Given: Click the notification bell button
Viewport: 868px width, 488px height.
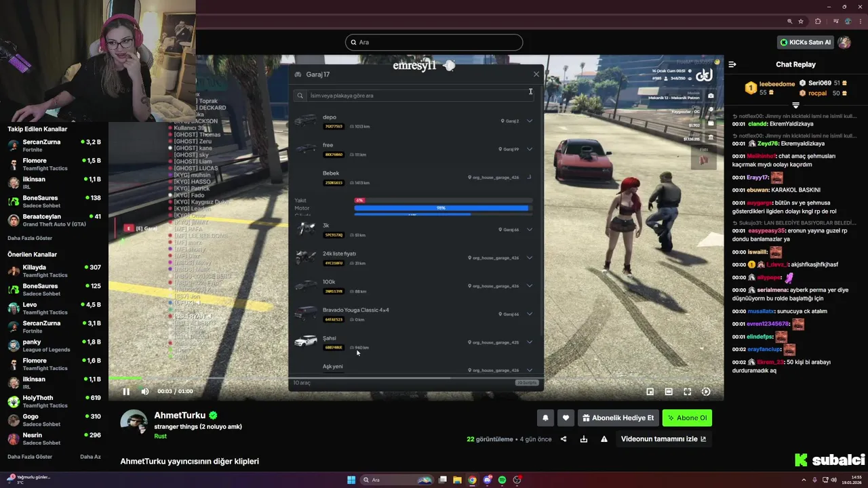Looking at the screenshot, I should [x=545, y=418].
